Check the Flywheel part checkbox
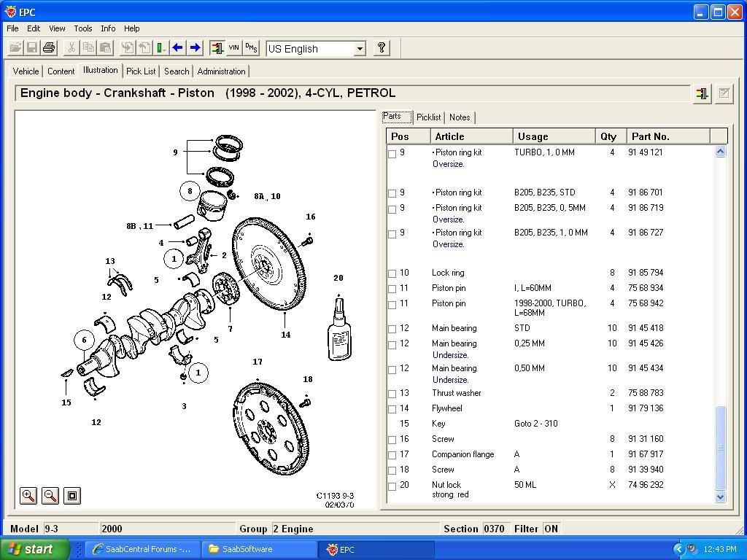 pos(392,408)
